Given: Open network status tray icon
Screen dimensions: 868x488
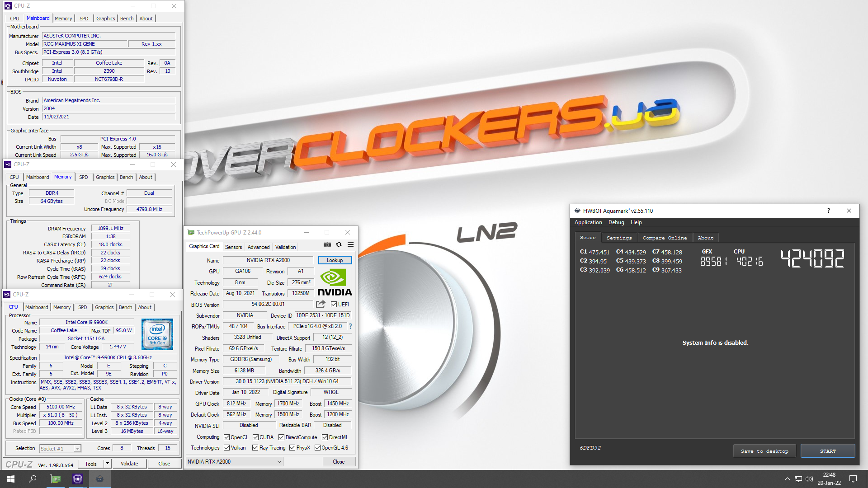Looking at the screenshot, I should click(798, 479).
